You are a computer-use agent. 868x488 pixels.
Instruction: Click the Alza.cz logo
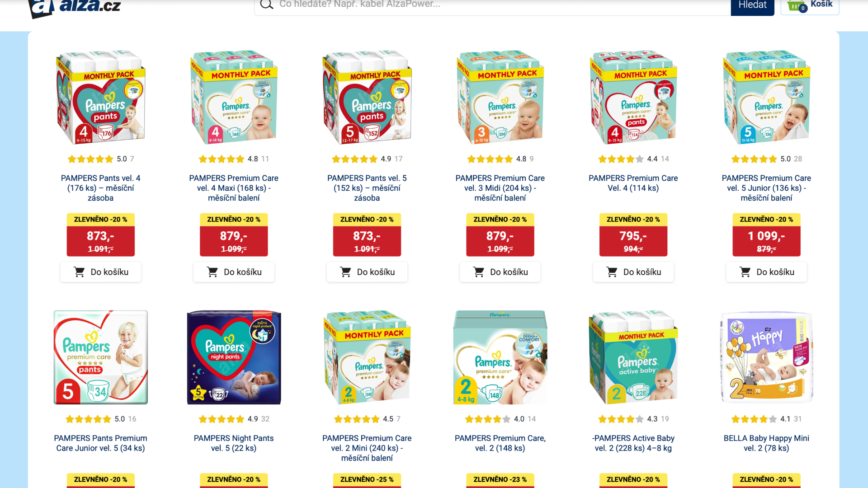coord(75,7)
